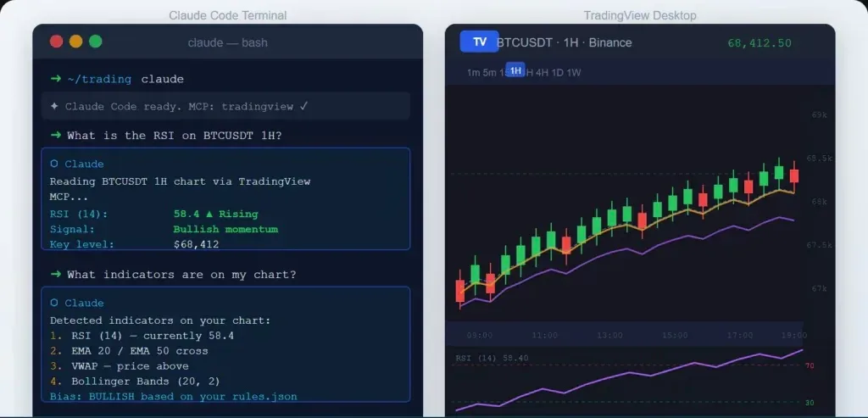The image size is (868, 418).
Task: Switch to the 4H timeframe
Action: click(542, 73)
